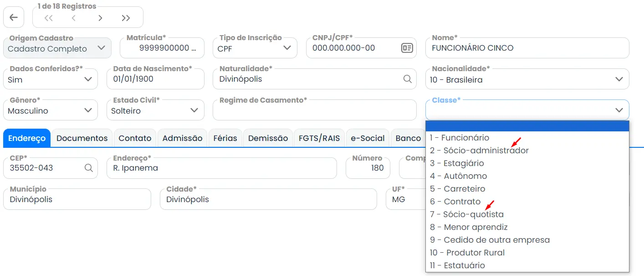Viewport: 644px width, 276px height.
Task: Choose 4 - Autônomo class
Action: click(x=527, y=176)
